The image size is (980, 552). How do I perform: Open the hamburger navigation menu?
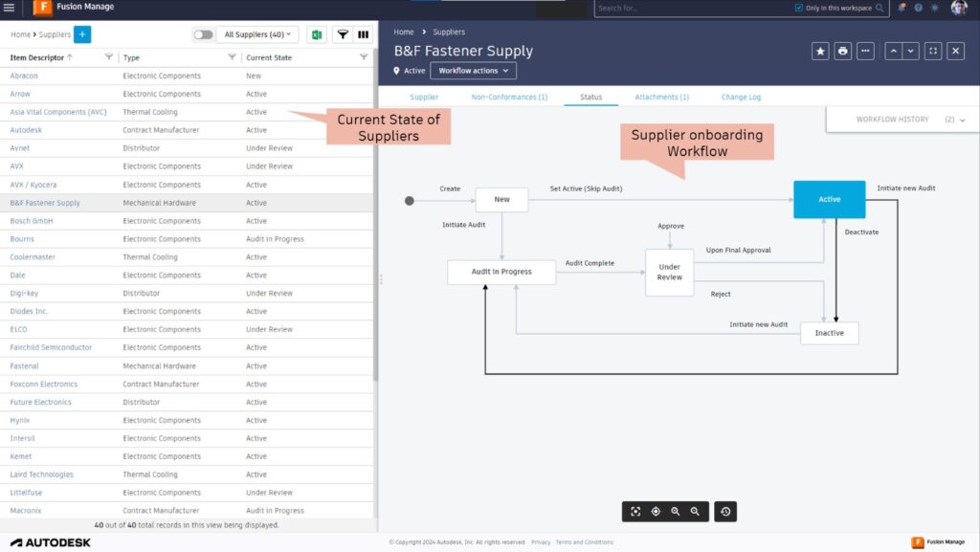point(9,8)
